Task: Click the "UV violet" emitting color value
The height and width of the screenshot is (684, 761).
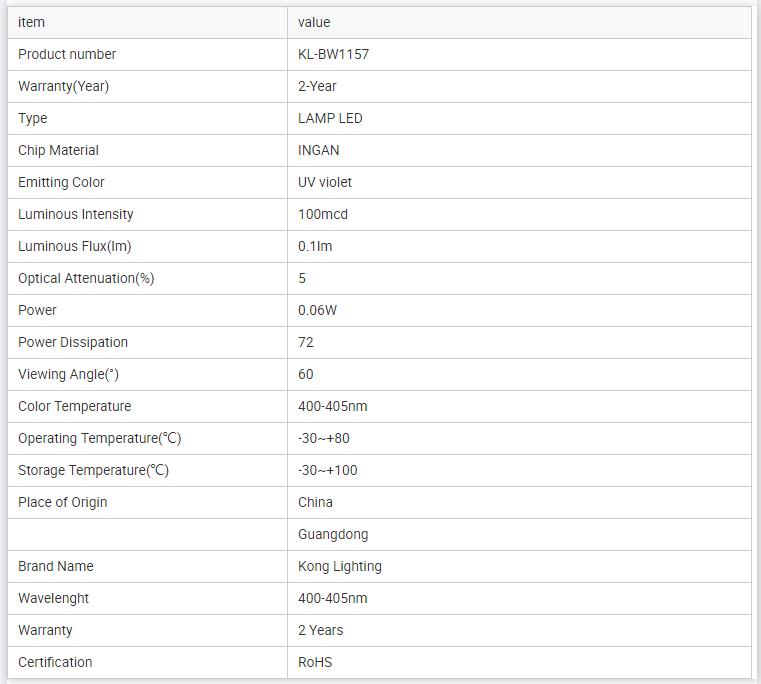Action: [325, 182]
